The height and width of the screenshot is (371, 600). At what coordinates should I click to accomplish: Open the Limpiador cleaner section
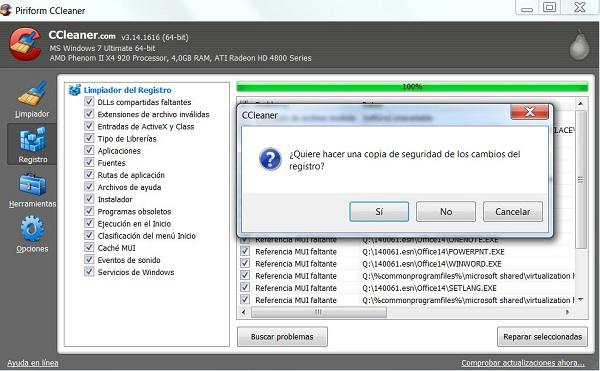(32, 99)
